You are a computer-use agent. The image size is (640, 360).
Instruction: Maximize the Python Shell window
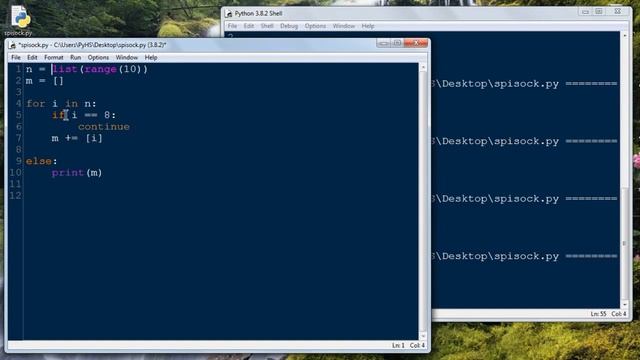(599, 12)
